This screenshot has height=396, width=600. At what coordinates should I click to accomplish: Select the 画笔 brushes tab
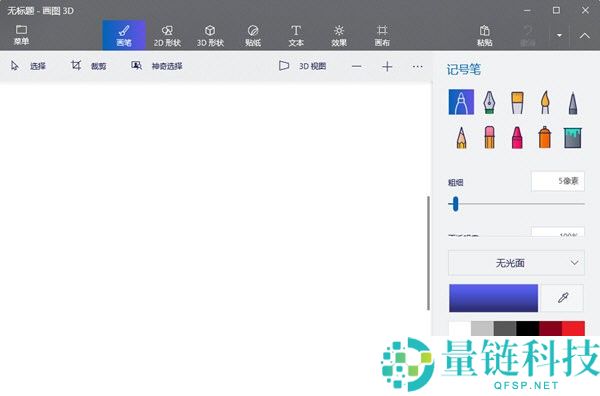(124, 35)
